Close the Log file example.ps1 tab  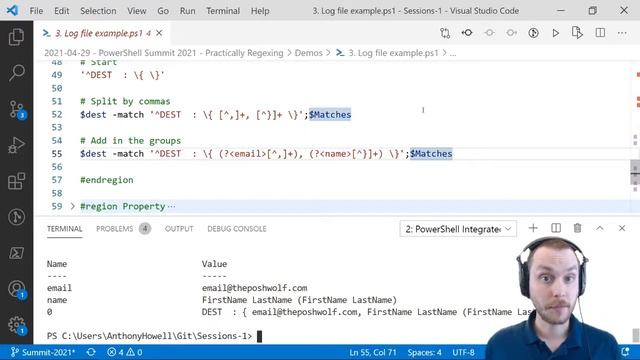click(x=159, y=33)
